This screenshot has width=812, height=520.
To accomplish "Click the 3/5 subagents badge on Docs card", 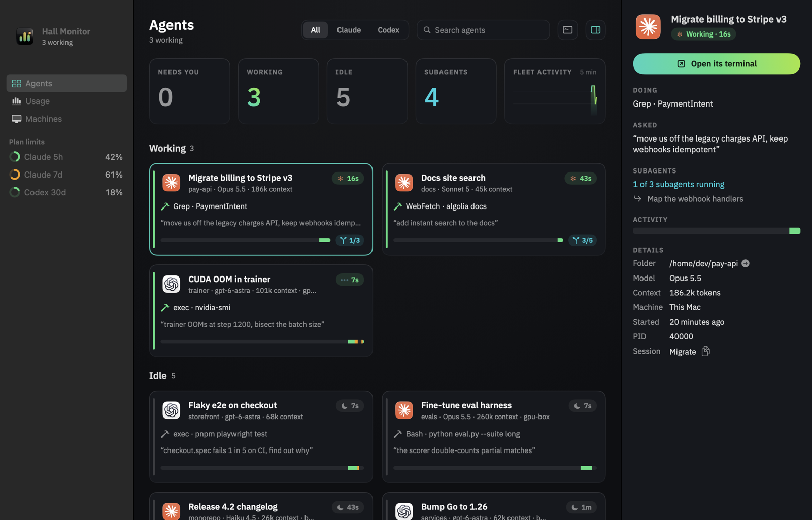I will [x=583, y=240].
